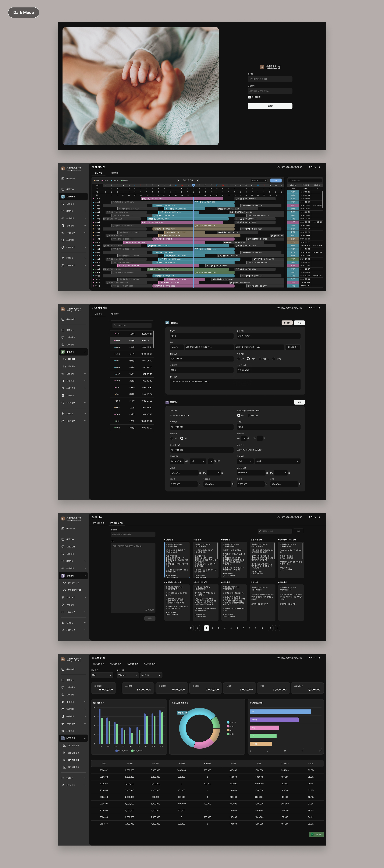Click logout icon on 입실 현황판 screen header
The height and width of the screenshot is (868, 384).
coord(319,167)
